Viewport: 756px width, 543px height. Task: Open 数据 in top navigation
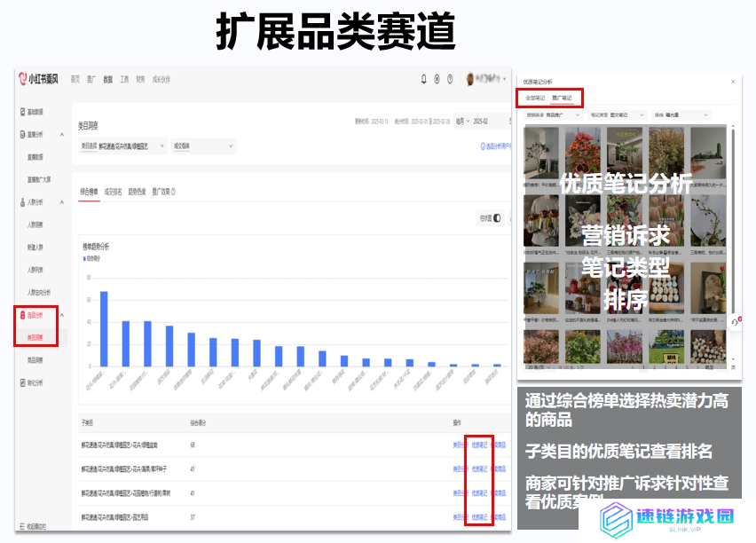pyautogui.click(x=108, y=79)
